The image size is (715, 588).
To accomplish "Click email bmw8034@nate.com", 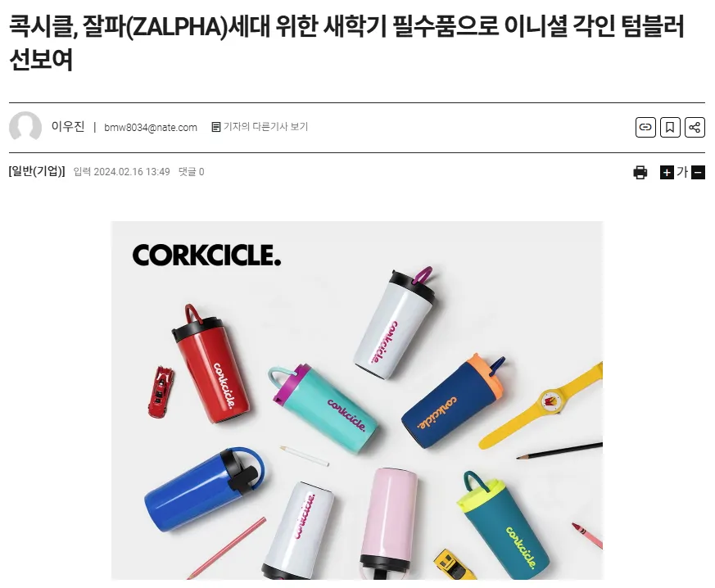I will coord(151,127).
